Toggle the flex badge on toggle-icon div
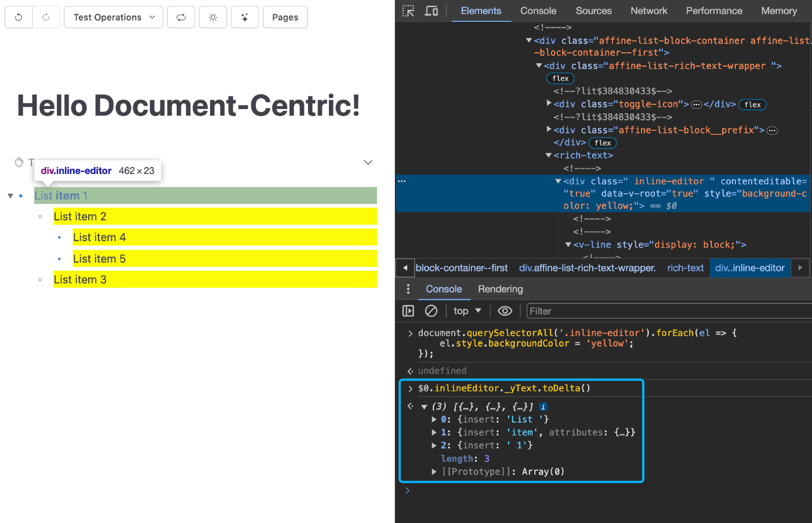This screenshot has width=812, height=523. point(752,104)
